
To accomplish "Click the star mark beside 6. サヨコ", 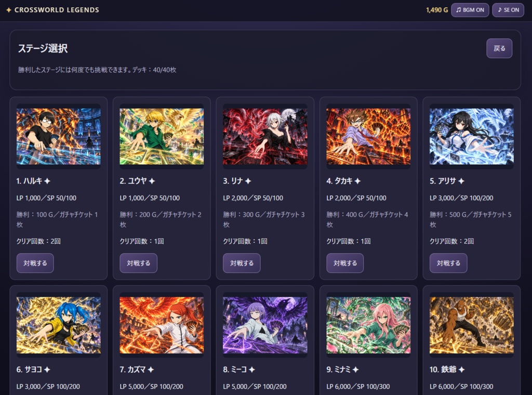I will 47,370.
